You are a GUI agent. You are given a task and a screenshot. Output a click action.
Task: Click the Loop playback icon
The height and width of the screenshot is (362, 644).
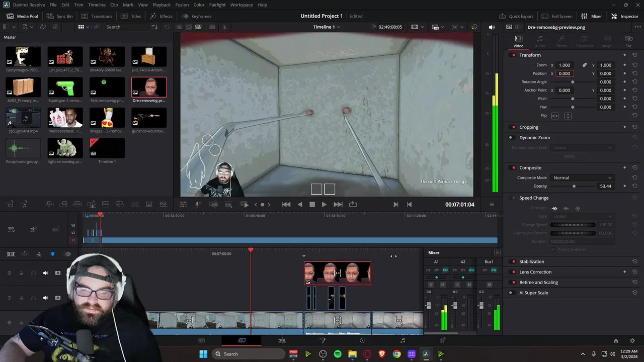tap(353, 204)
